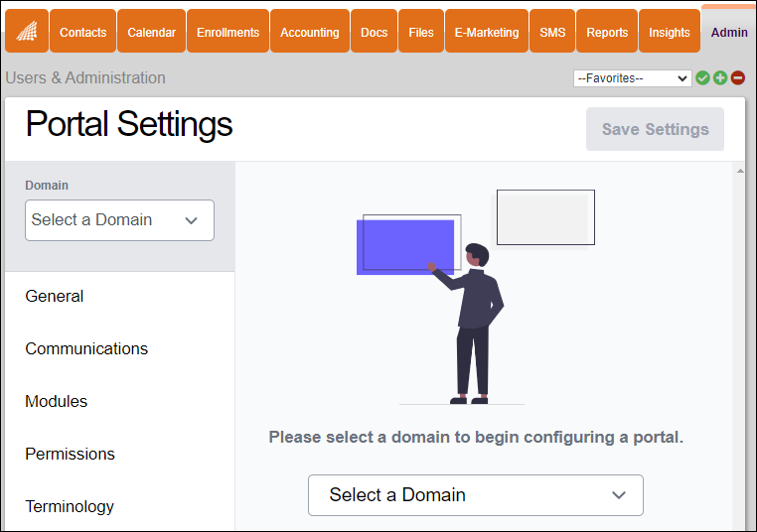
Task: Remove favorite using red minus icon
Action: pos(737,78)
